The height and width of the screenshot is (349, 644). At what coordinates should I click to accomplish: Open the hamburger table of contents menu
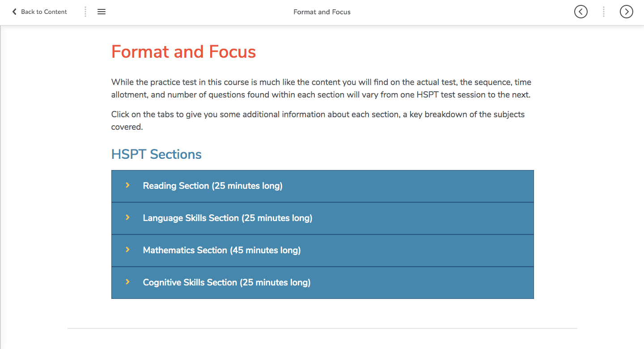(102, 12)
